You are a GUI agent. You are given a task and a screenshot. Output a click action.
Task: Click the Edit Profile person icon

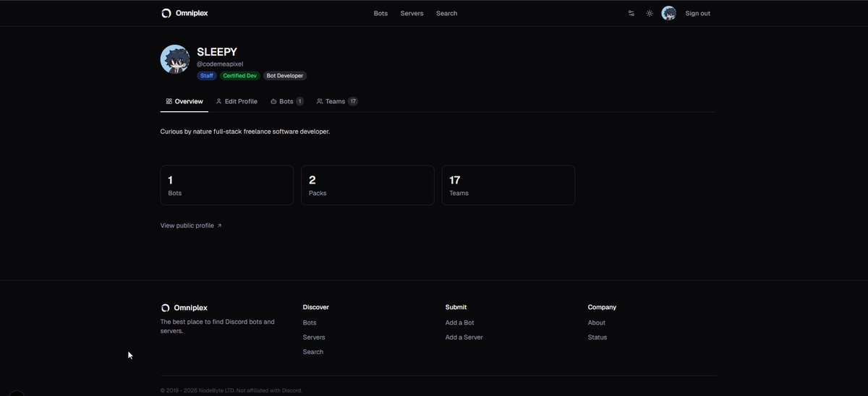[x=218, y=101]
